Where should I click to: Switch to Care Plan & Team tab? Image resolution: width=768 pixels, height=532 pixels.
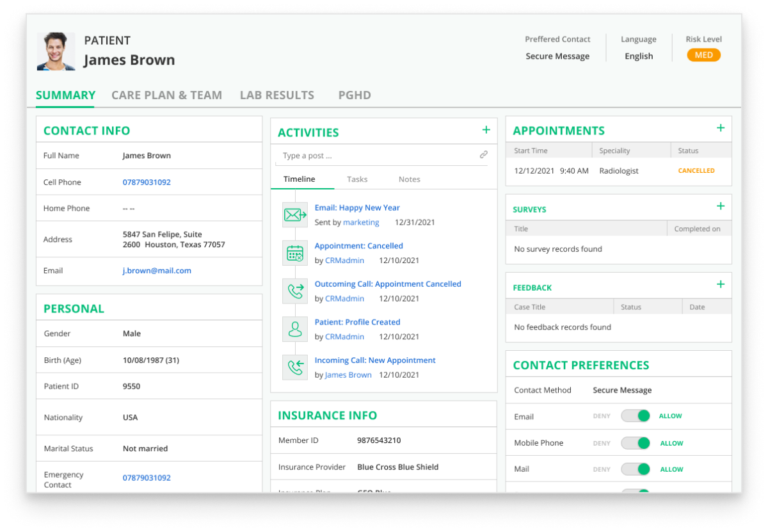(x=166, y=95)
